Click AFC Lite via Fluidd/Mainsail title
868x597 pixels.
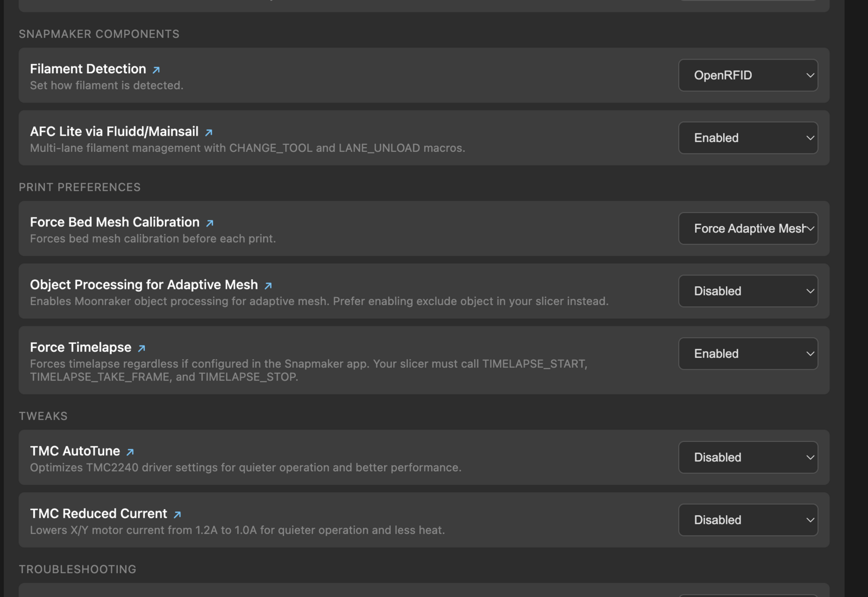click(114, 131)
